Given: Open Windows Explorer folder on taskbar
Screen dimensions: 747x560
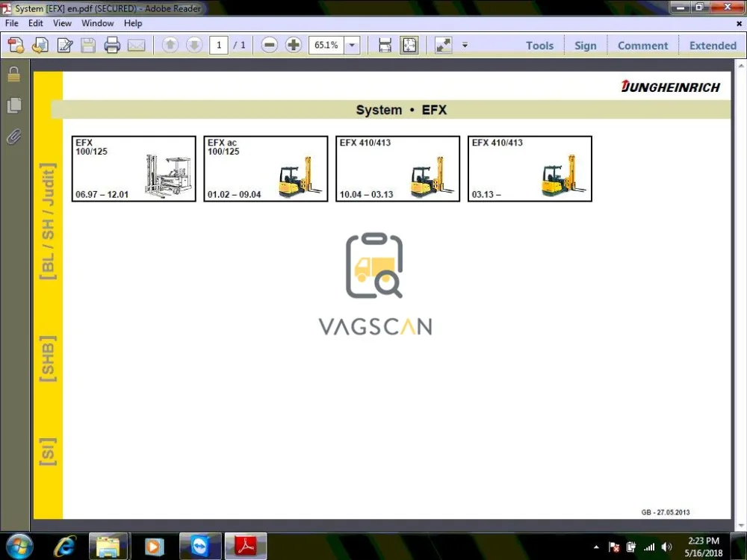Looking at the screenshot, I should tap(108, 547).
